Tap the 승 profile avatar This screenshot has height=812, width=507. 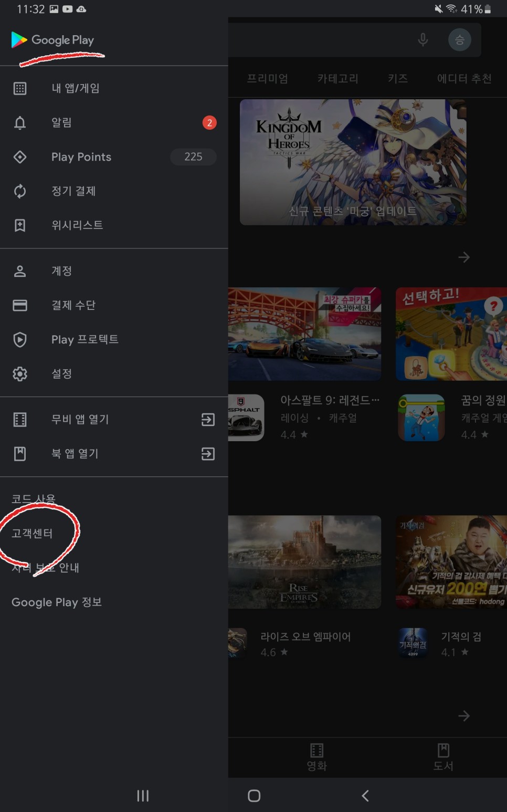coord(460,39)
